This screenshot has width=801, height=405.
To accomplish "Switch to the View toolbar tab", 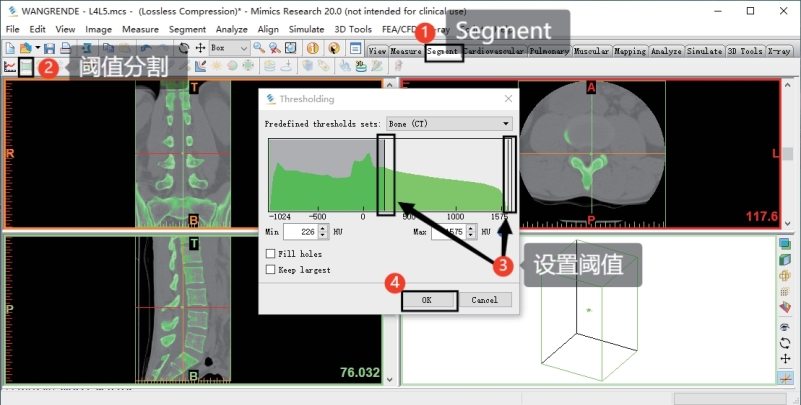I will coord(377,51).
